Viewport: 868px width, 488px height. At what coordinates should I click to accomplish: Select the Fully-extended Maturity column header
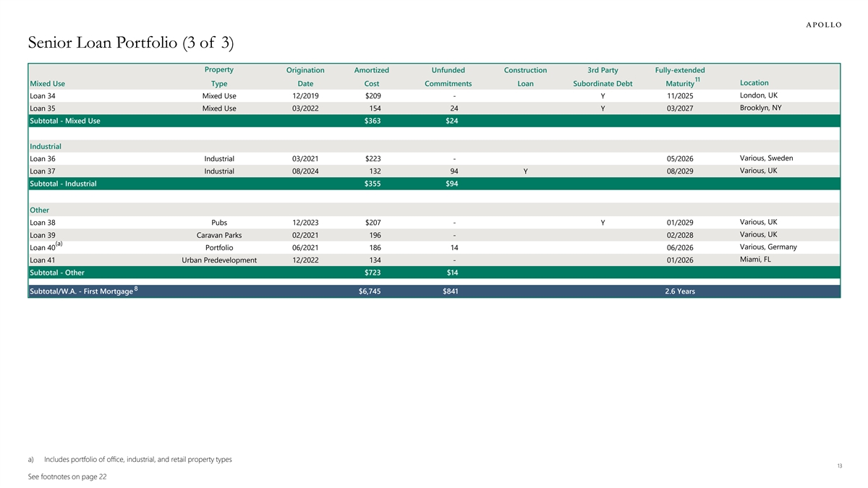point(679,77)
